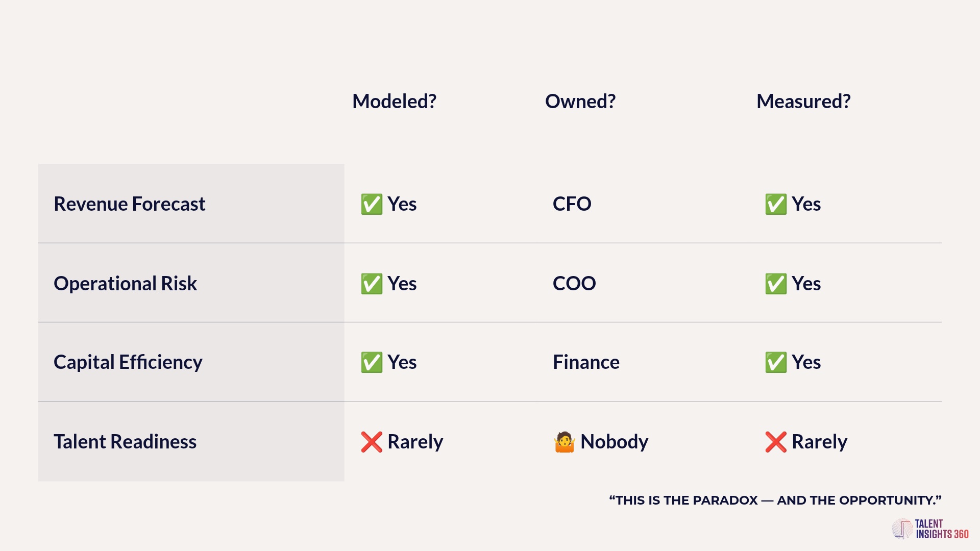Click the red X in Talent Readiness Measured cell
This screenshot has height=551, width=980.
pos(776,442)
